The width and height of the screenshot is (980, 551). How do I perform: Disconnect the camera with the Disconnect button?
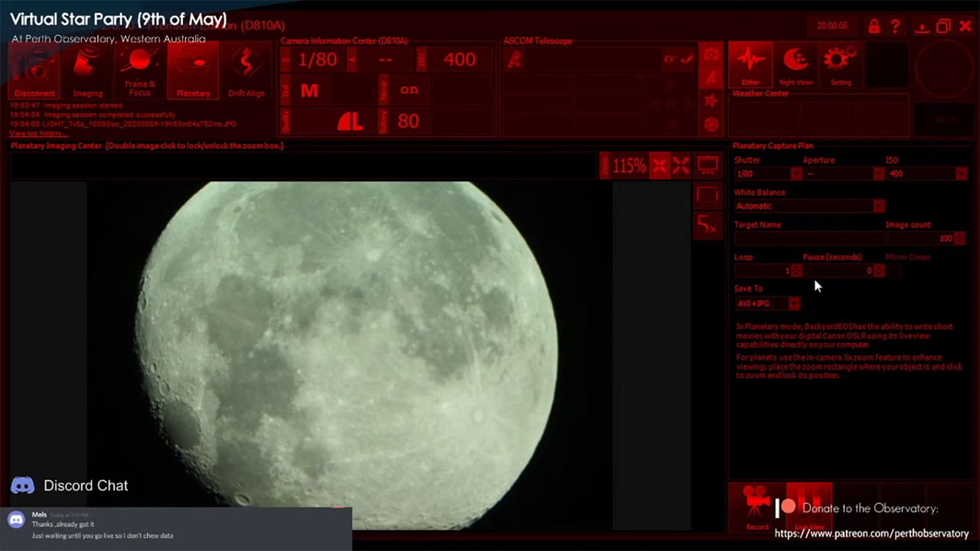[x=34, y=70]
